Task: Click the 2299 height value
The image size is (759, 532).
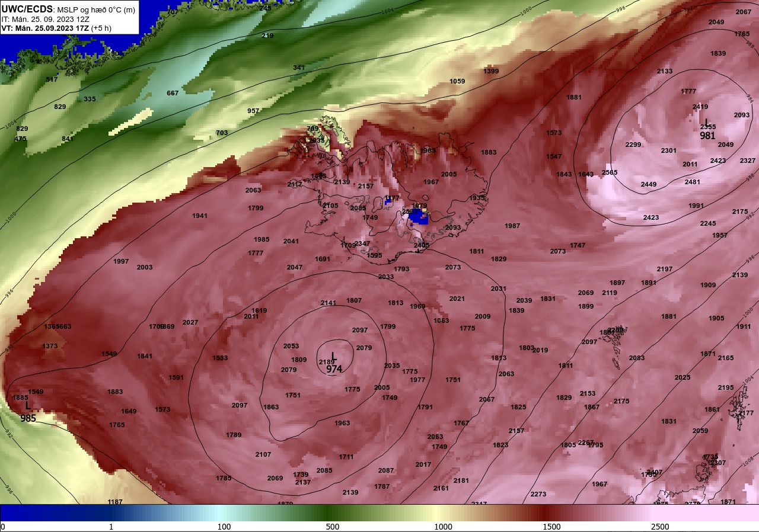Action: click(633, 145)
